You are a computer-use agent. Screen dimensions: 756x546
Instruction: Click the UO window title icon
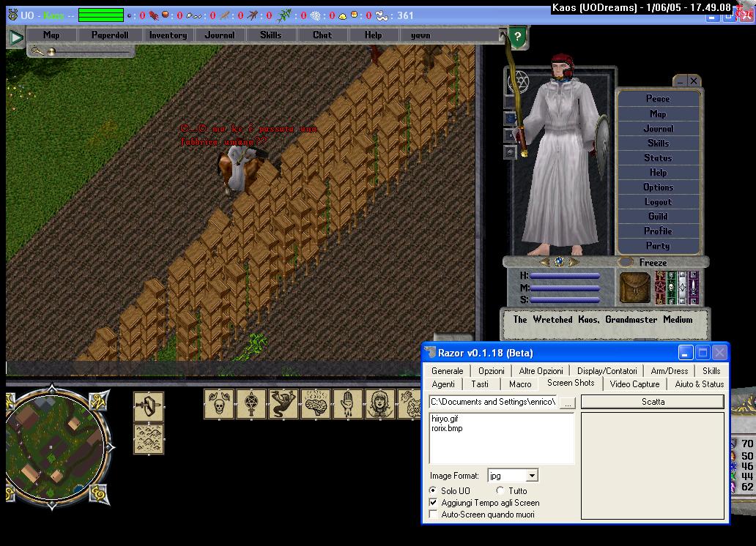tap(13, 15)
